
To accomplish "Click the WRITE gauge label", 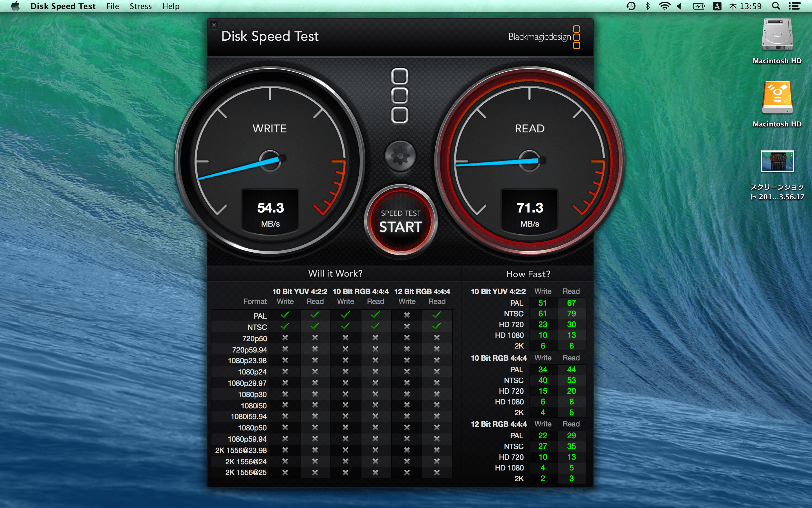I will (x=270, y=128).
